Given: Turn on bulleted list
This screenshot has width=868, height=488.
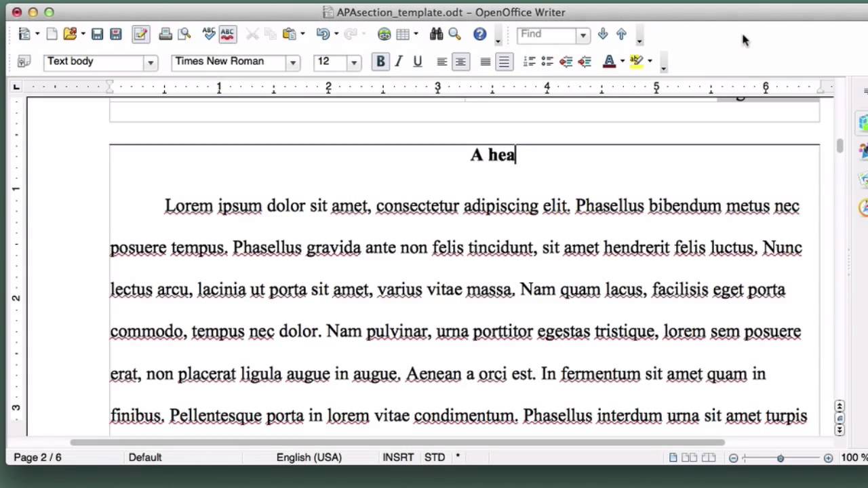Looking at the screenshot, I should [547, 62].
